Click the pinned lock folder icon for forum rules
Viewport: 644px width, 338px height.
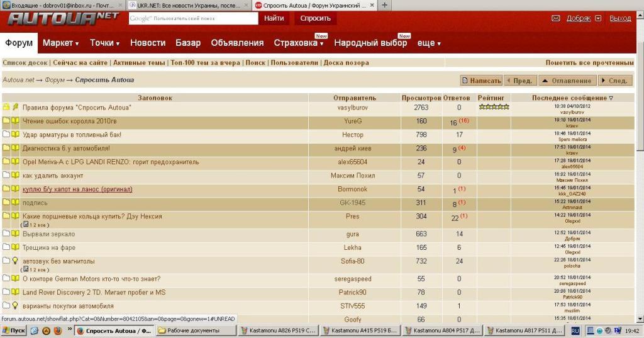pos(6,108)
